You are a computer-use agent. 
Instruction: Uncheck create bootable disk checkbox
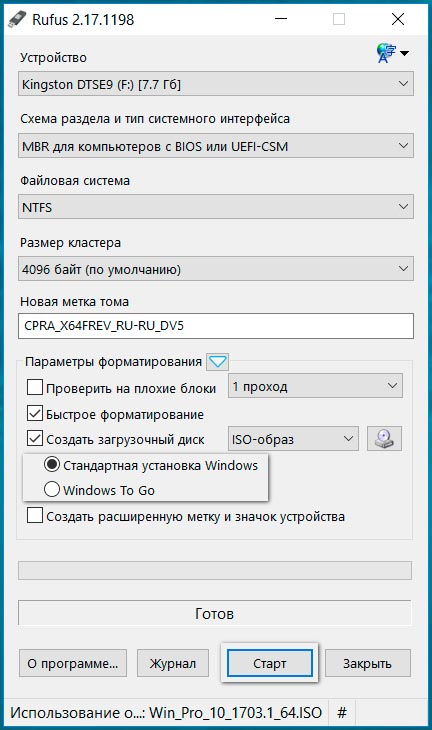pyautogui.click(x=35, y=438)
